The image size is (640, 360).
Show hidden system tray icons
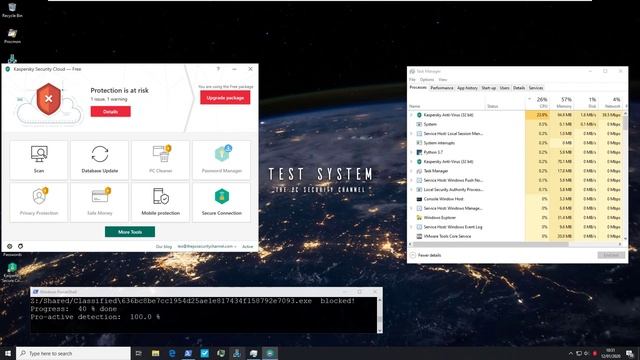[x=571, y=353]
